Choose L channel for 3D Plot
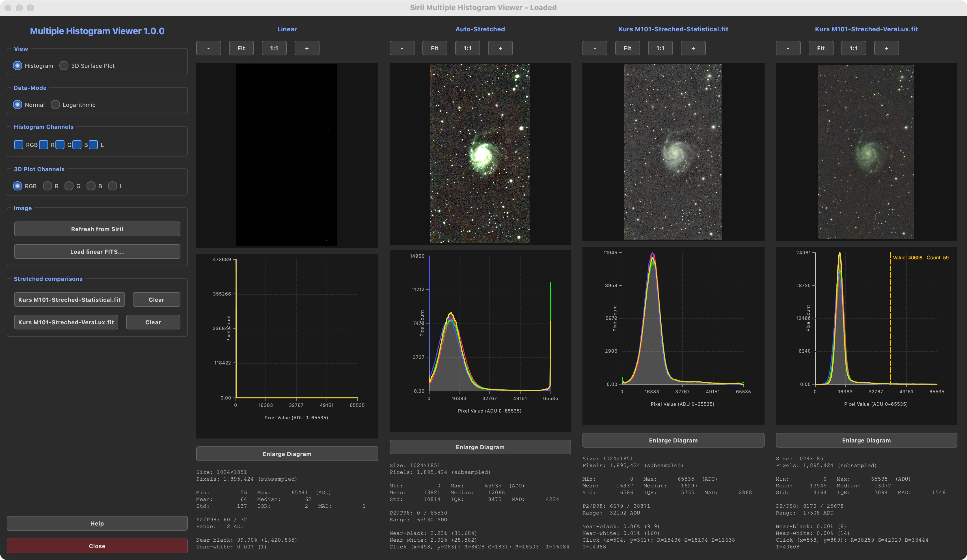The width and height of the screenshot is (967, 560). click(x=113, y=186)
